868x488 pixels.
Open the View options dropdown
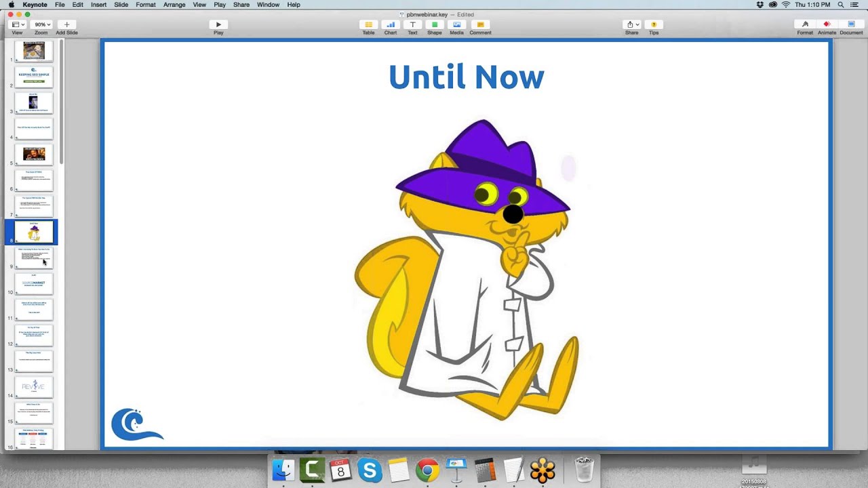[x=17, y=24]
